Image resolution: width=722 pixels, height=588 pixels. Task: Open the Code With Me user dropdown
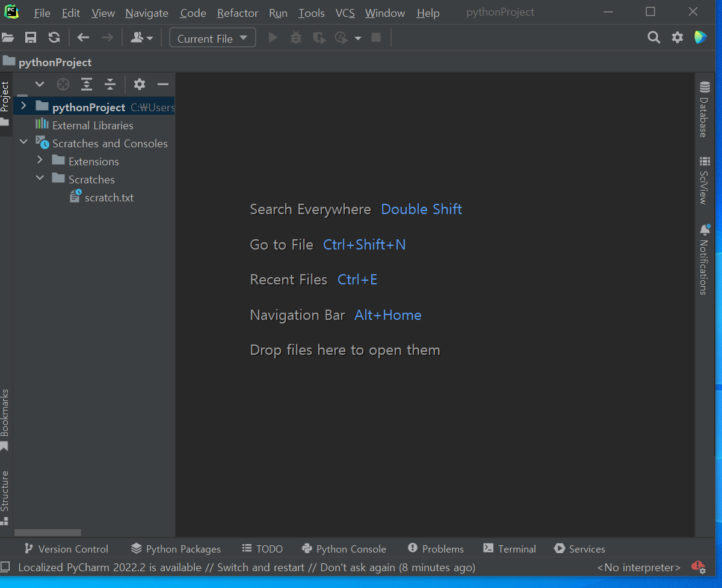(142, 38)
